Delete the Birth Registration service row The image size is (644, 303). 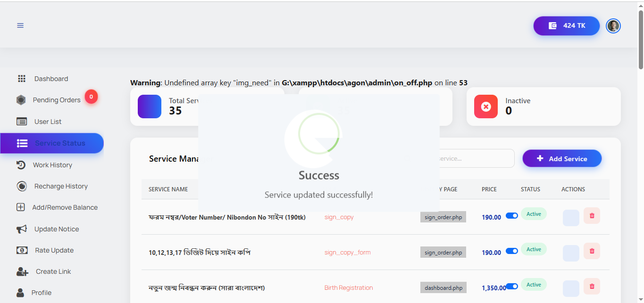click(x=592, y=286)
